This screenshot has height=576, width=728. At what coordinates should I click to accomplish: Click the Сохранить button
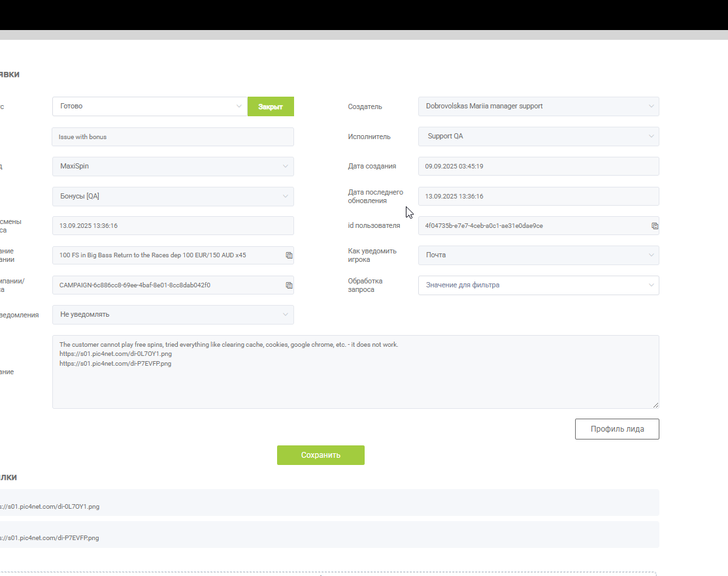[321, 455]
